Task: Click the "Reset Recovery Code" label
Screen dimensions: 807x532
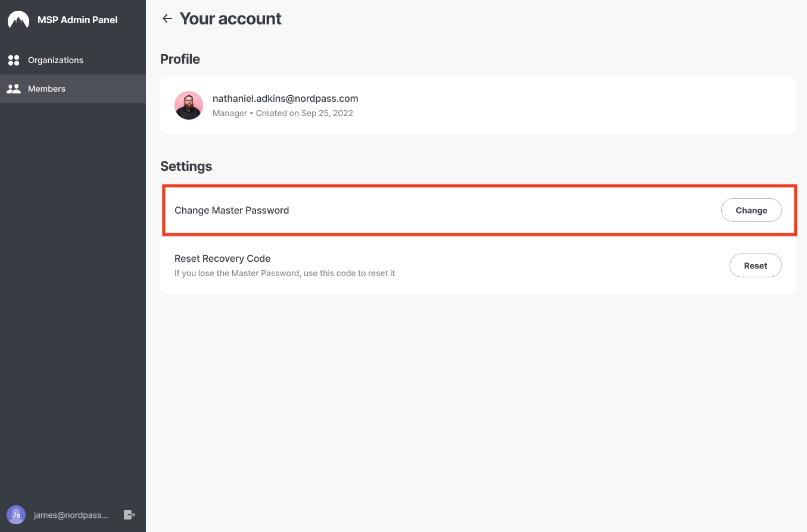Action: click(x=223, y=258)
